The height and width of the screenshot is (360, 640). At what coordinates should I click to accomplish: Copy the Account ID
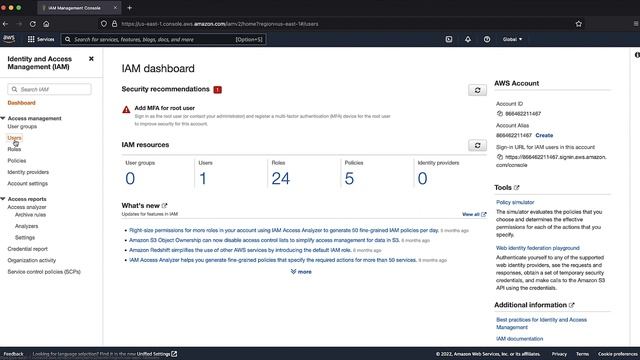click(500, 113)
